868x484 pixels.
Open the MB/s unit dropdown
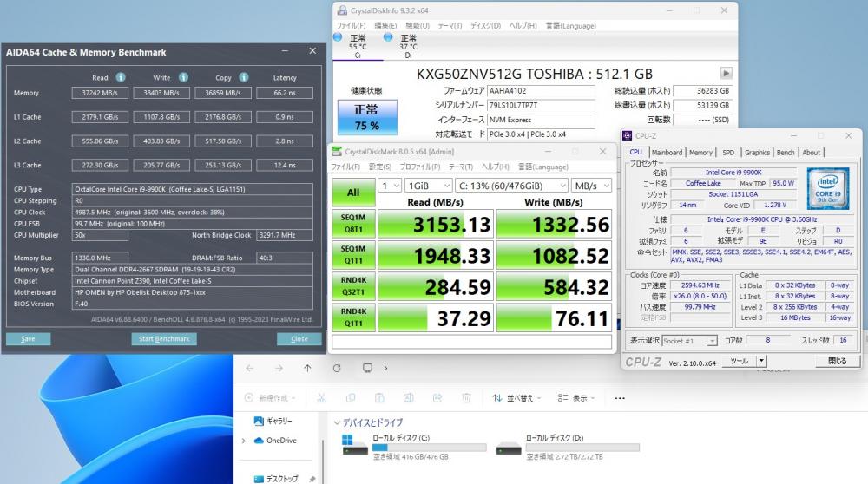tap(591, 186)
